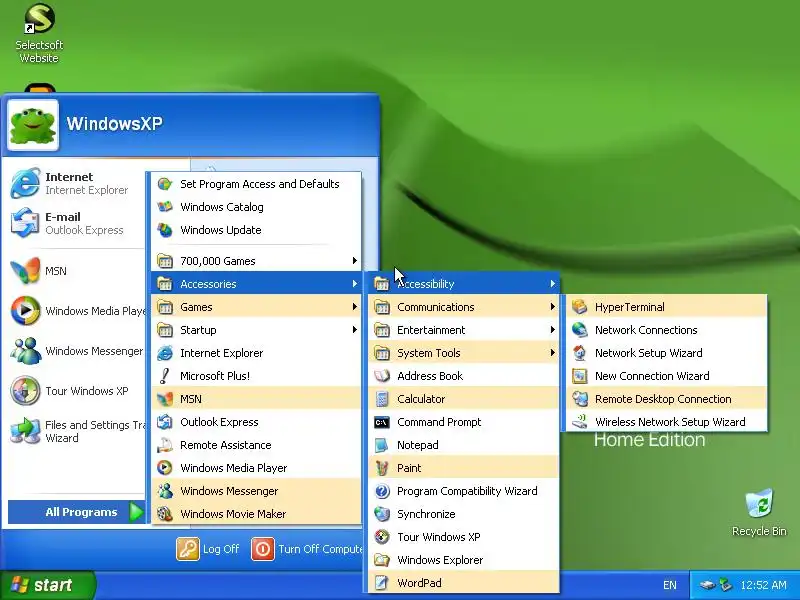Image resolution: width=800 pixels, height=600 pixels.
Task: Open Windows Explorer icon in Accessories
Action: coord(382,560)
